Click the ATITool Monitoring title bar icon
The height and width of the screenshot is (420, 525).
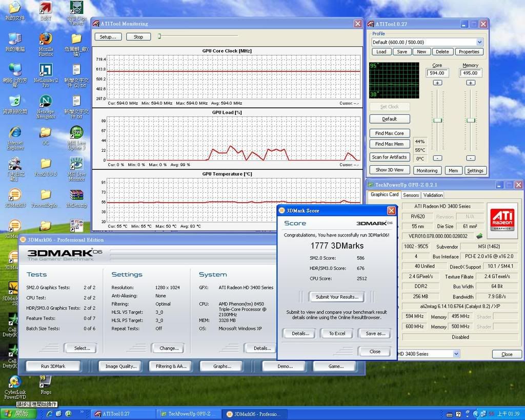96,24
